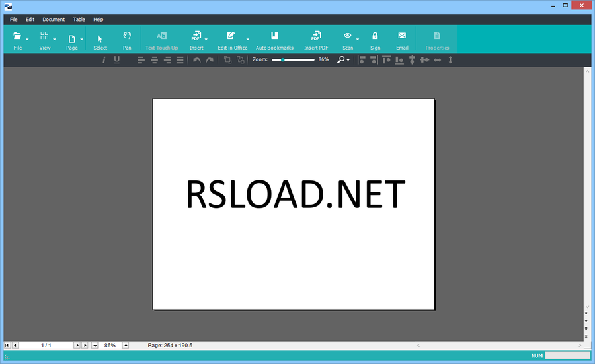Click the RSLOAD.NET text on page

point(296,194)
